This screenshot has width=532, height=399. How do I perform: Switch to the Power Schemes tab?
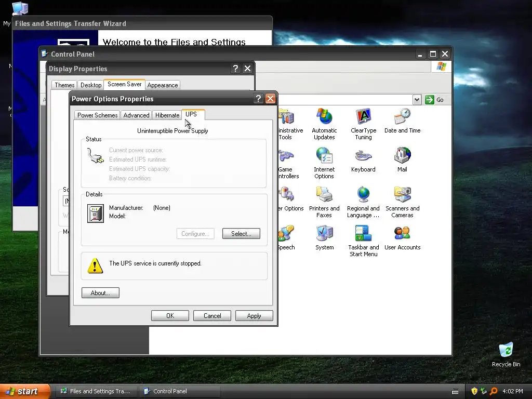click(x=97, y=115)
